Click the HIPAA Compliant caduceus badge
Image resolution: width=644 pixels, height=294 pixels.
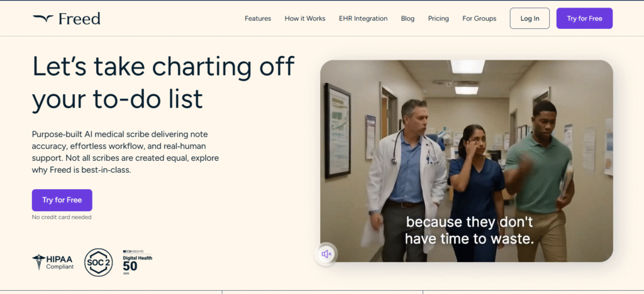click(53, 262)
